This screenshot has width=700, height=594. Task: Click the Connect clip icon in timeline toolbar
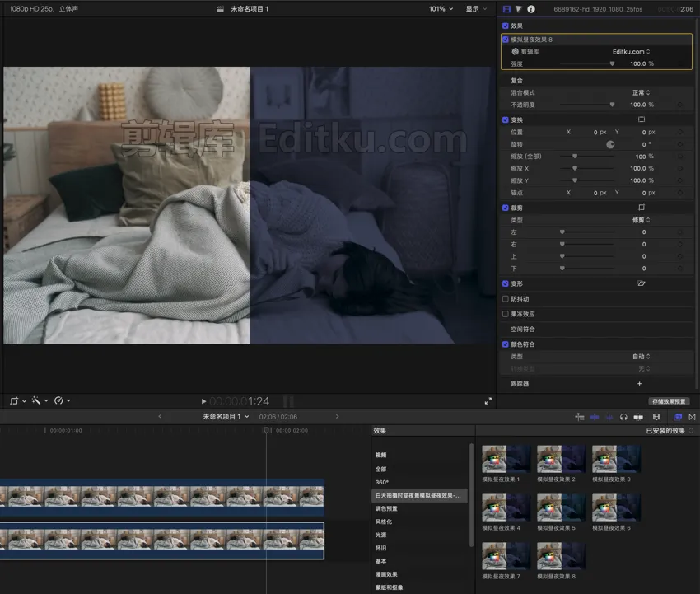coord(595,418)
